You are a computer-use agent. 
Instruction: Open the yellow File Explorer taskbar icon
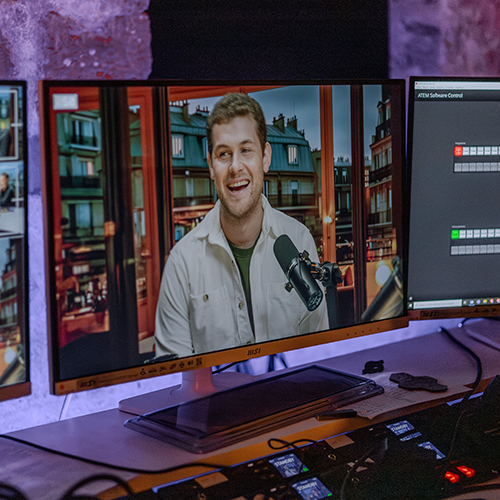485,302
